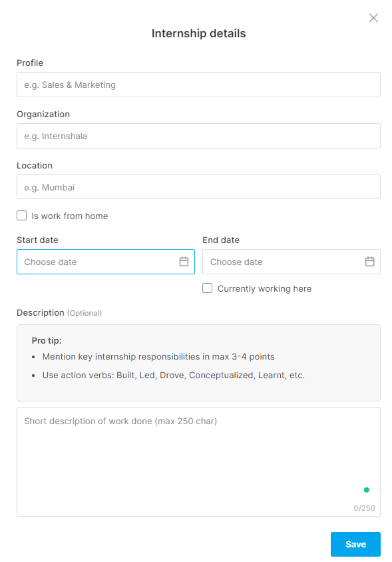Open the Start date calendar icon

(x=184, y=262)
